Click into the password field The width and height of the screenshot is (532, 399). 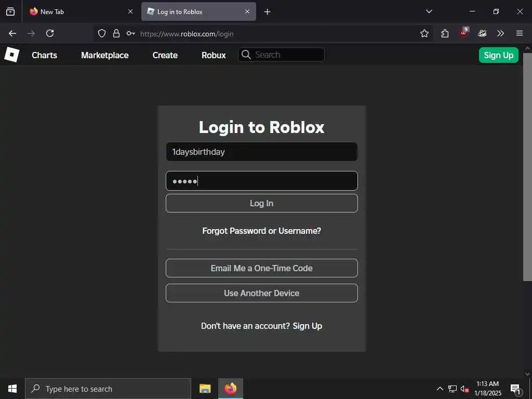click(x=262, y=181)
